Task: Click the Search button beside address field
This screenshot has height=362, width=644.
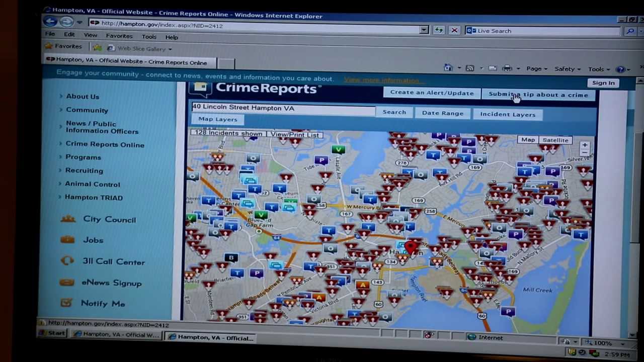Action: (x=394, y=112)
